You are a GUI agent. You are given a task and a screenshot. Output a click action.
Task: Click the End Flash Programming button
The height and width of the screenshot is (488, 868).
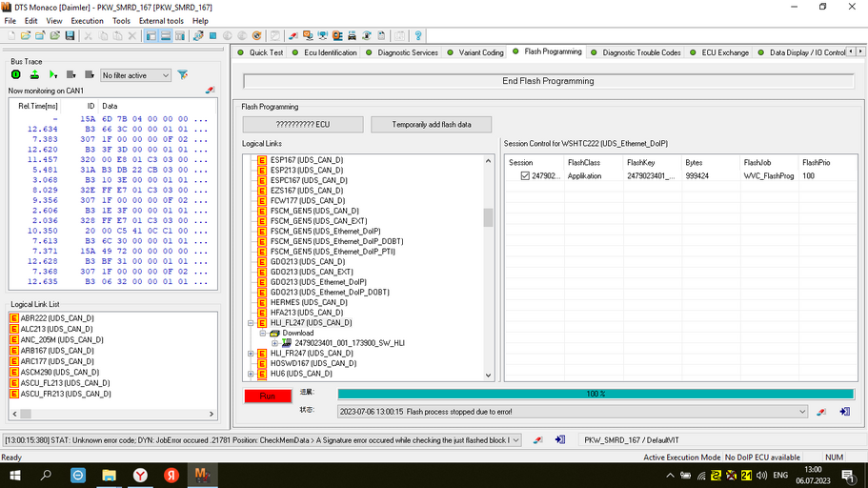pos(548,81)
